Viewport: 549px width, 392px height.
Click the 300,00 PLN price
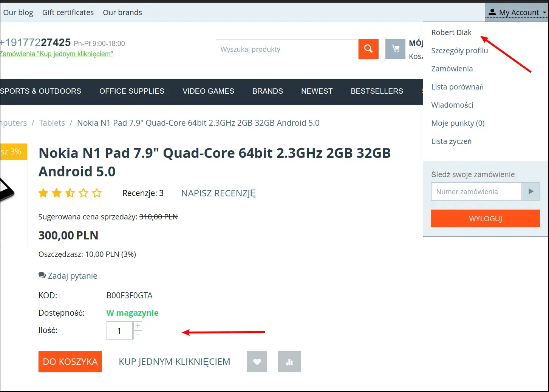pos(68,235)
